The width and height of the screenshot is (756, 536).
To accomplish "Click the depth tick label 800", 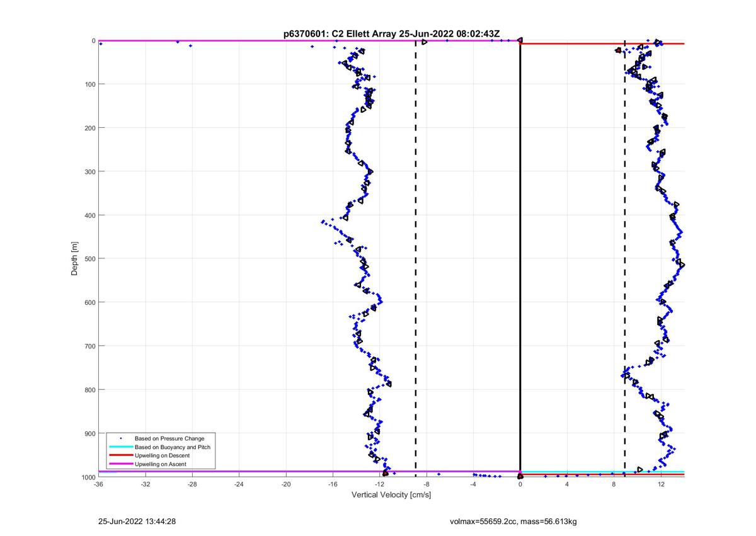I will (89, 390).
